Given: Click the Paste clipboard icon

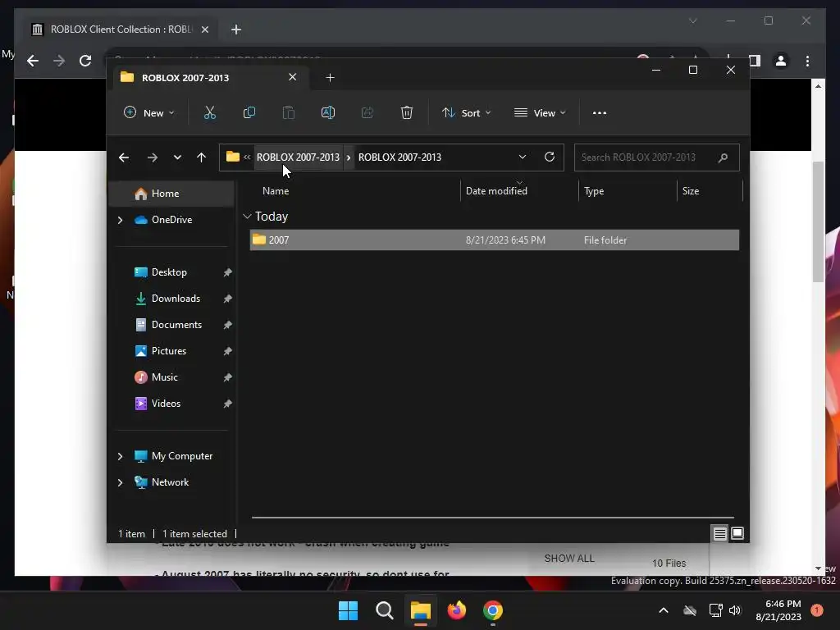Looking at the screenshot, I should 288,113.
